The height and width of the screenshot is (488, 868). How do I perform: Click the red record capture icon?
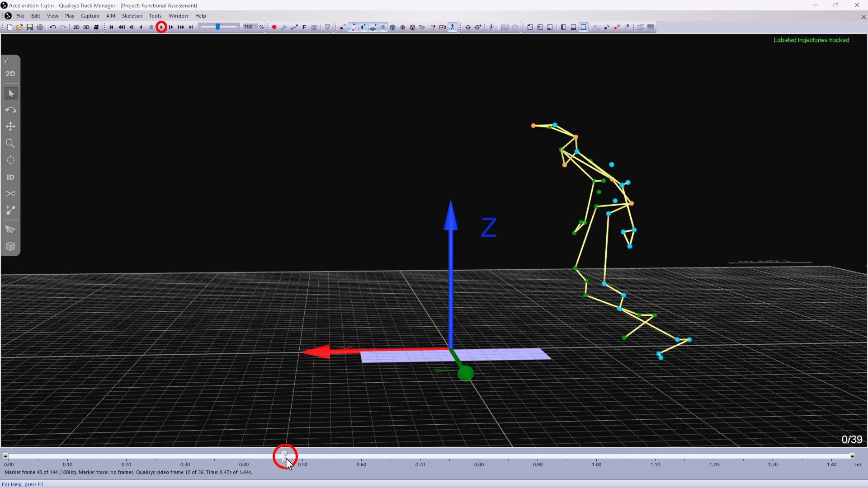(x=274, y=27)
